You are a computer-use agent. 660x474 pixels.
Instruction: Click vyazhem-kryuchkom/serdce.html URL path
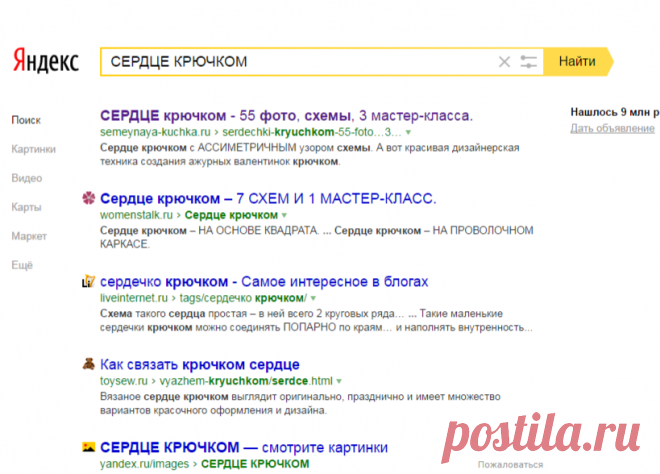point(246,381)
